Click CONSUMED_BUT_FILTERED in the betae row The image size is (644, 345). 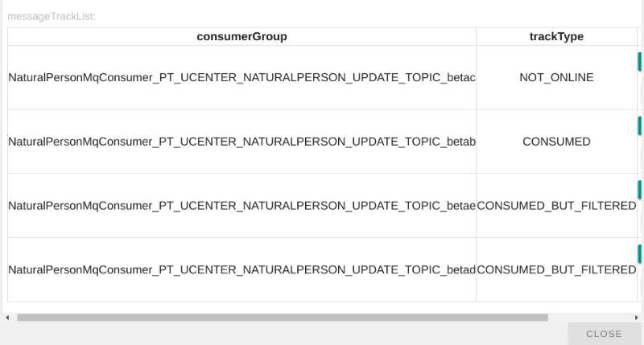point(556,206)
